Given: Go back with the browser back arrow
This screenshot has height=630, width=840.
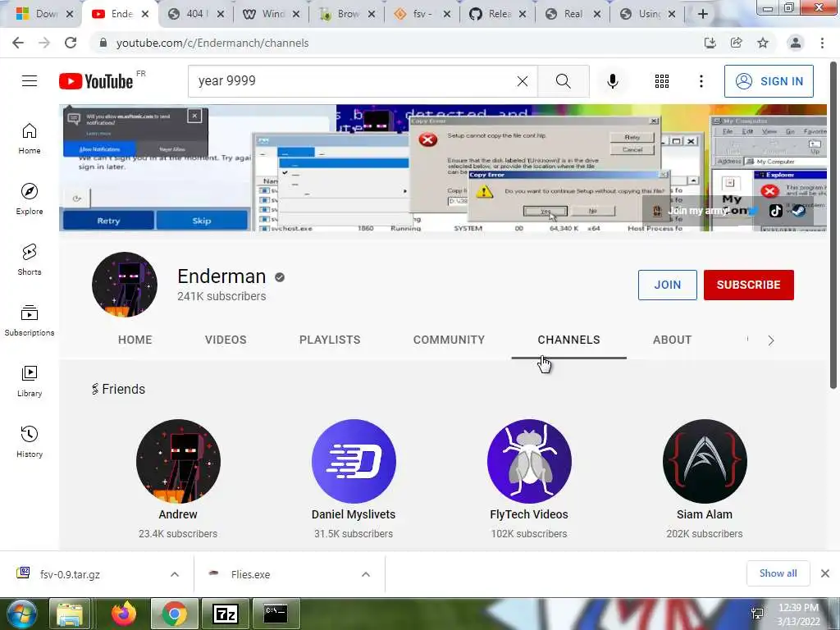Looking at the screenshot, I should (x=18, y=43).
